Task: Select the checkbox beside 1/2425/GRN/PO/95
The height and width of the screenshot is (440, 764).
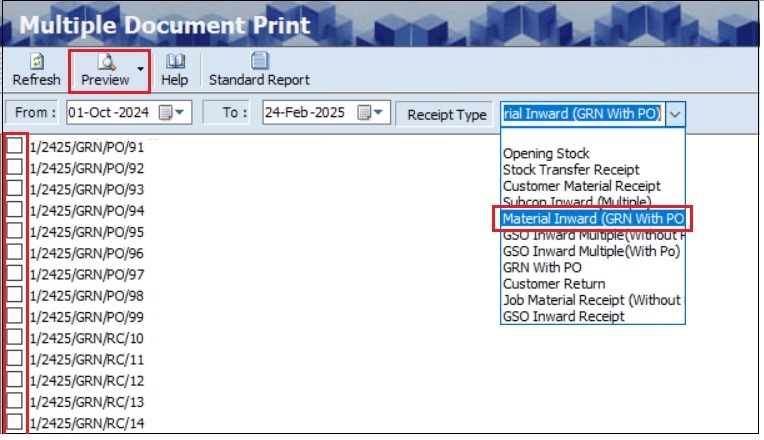Action: 15,231
